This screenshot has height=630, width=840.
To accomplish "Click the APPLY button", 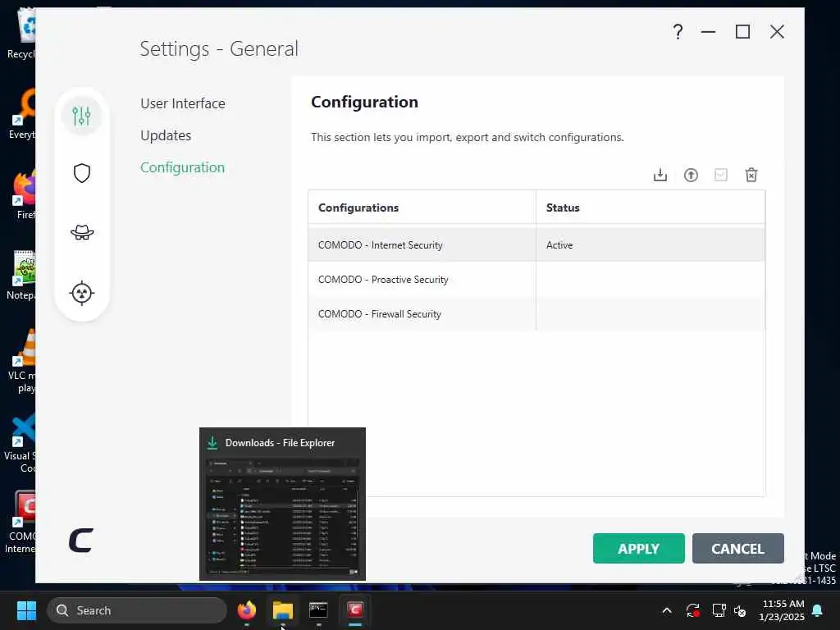I will pos(638,549).
